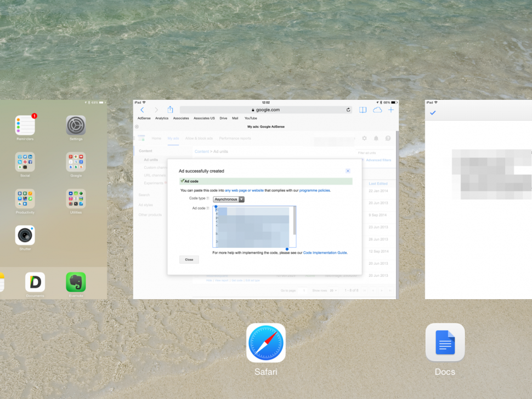The image size is (532, 399).
Task: Tap Safari's share icon
Action: tap(171, 110)
